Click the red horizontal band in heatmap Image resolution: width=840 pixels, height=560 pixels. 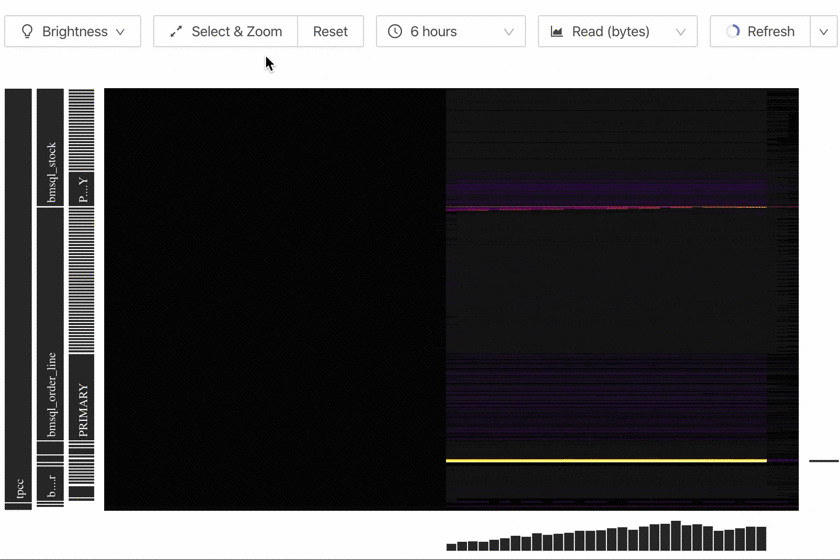pyautogui.click(x=606, y=208)
